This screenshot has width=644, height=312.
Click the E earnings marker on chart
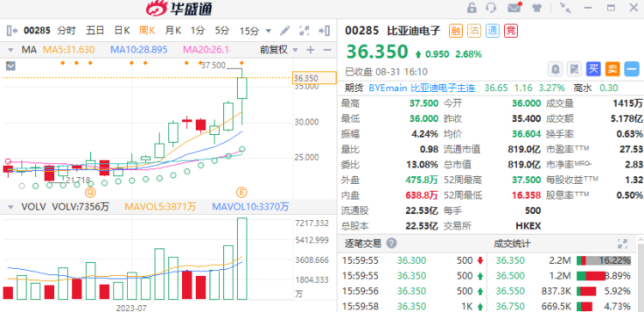pyautogui.click(x=241, y=192)
